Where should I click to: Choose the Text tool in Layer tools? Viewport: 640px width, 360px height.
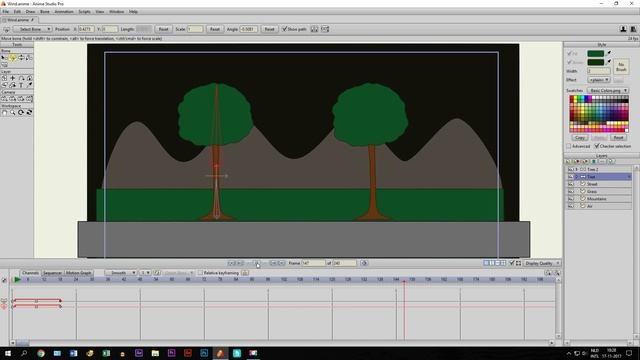click(x=21, y=85)
